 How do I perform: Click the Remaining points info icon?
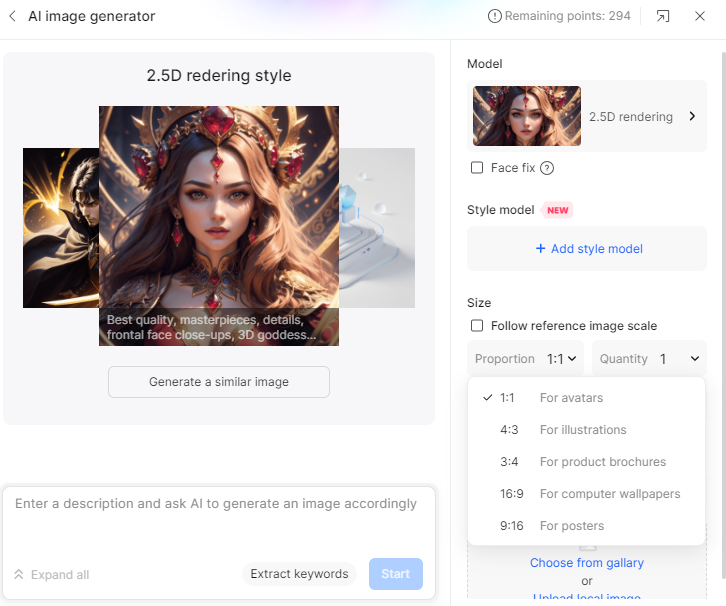pos(494,16)
